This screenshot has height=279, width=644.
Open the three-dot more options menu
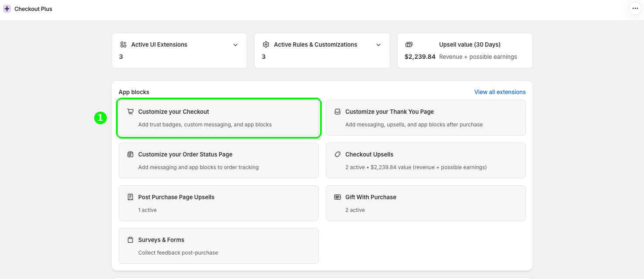pos(635,8)
